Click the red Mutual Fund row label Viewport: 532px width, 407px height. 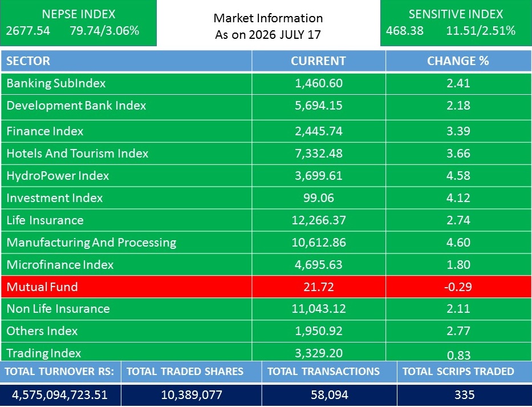[42, 287]
